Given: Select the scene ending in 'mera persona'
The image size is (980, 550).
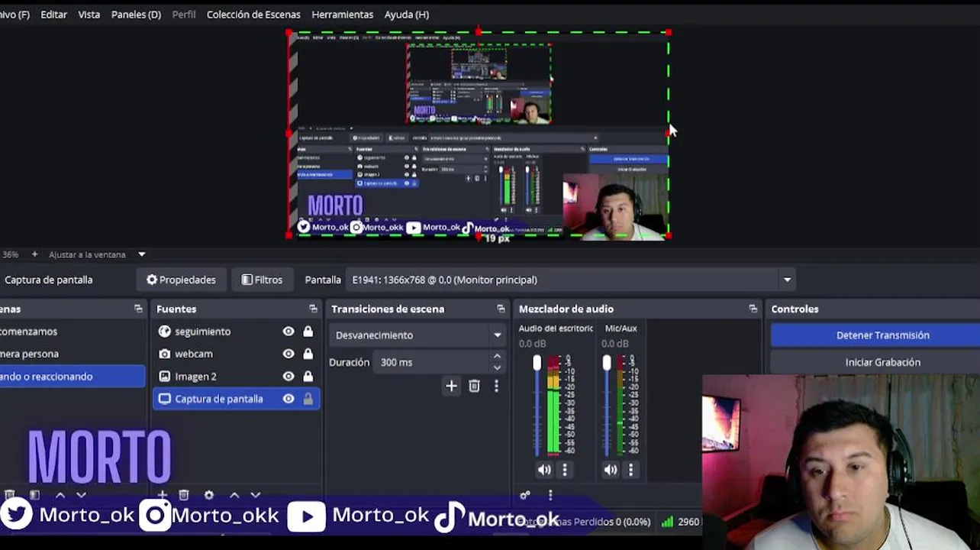Looking at the screenshot, I should (x=73, y=354).
